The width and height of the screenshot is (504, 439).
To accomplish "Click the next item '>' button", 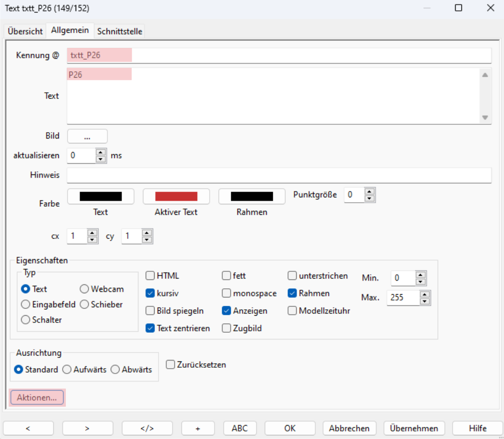I will (87, 428).
